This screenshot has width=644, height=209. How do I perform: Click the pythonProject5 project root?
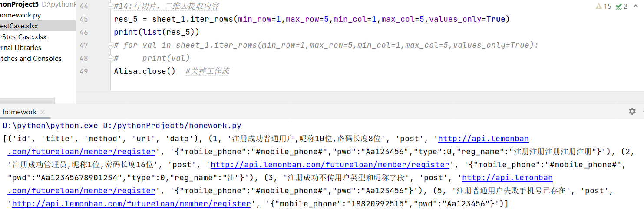pos(19,4)
